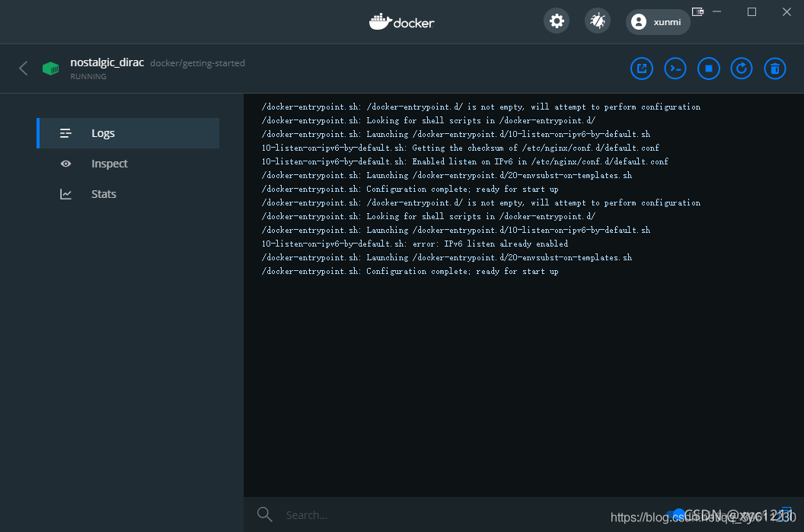Stop the nostalgic_dirac container
804x532 pixels.
coord(709,68)
